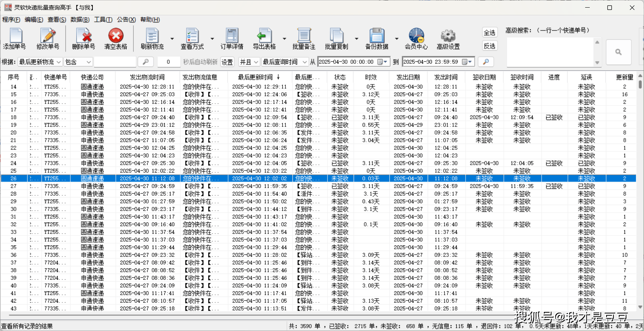
Task: Open 编辑(E) menu
Action: click(34, 19)
